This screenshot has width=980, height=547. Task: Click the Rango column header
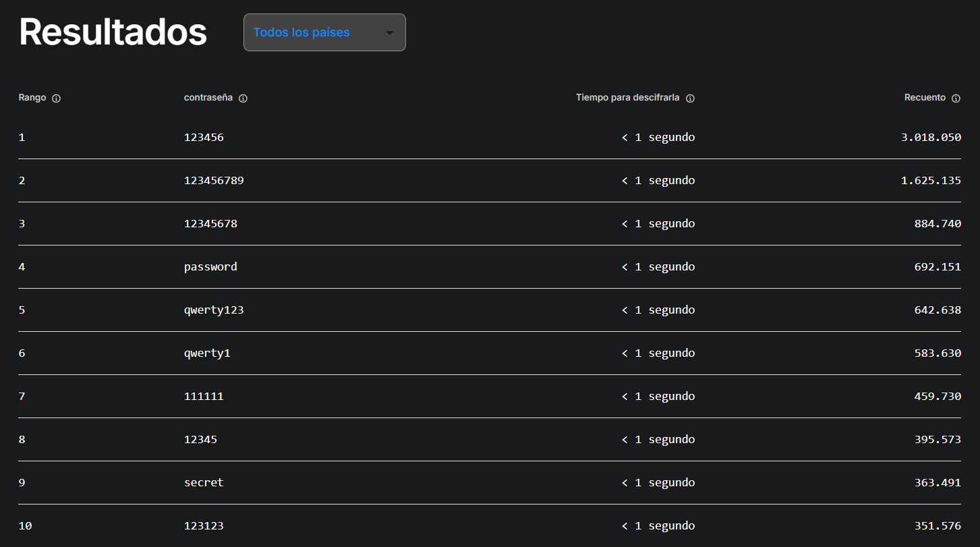32,98
